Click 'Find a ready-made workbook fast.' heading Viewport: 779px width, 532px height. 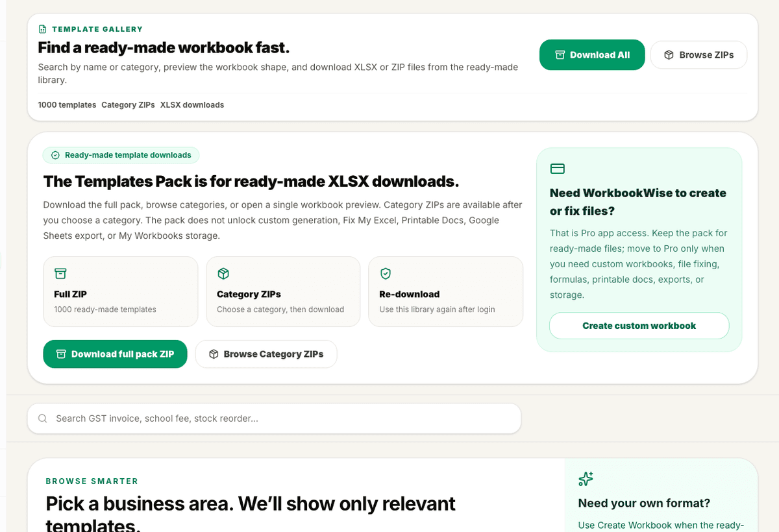tap(164, 47)
